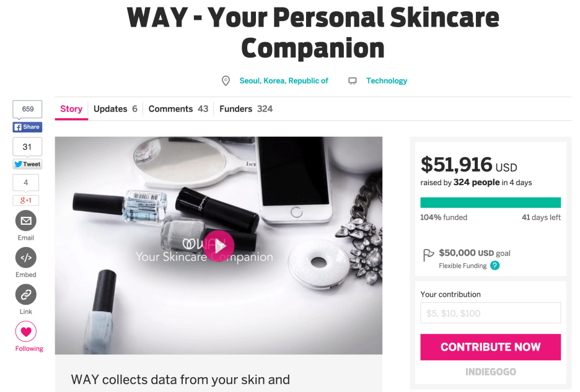This screenshot has width=580, height=392.
Task: Click the Facebook Share button
Action: click(x=27, y=127)
